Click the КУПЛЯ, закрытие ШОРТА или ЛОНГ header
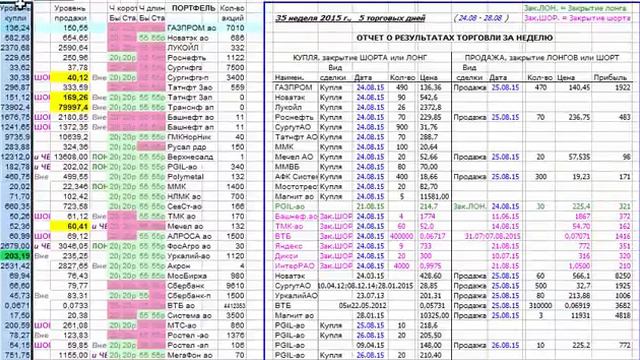 point(360,58)
